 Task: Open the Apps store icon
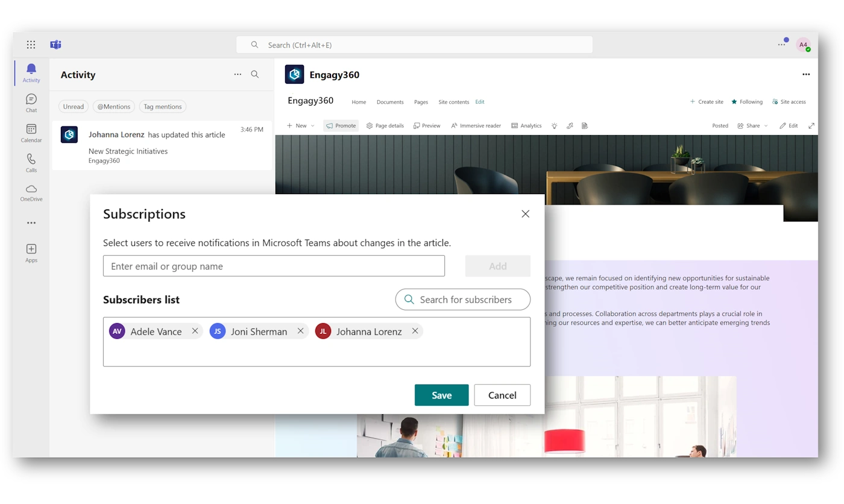(31, 253)
